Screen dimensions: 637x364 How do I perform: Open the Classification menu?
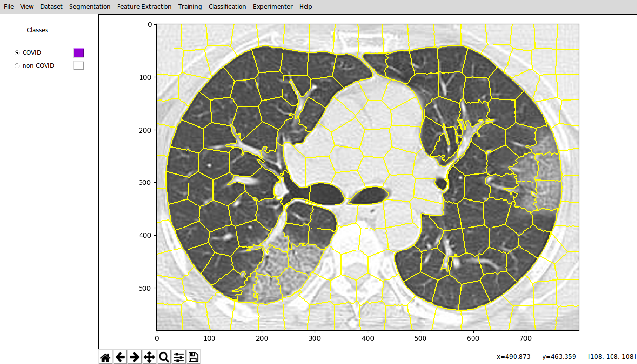tap(227, 7)
